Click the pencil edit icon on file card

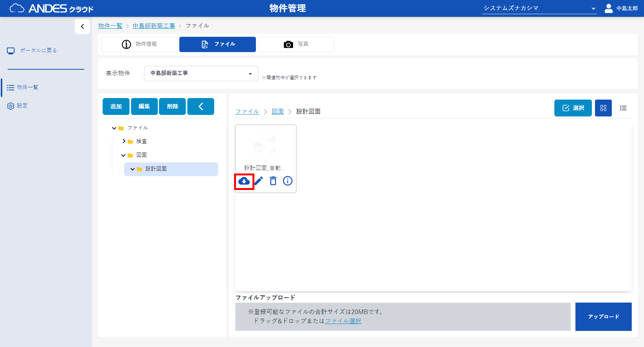259,181
